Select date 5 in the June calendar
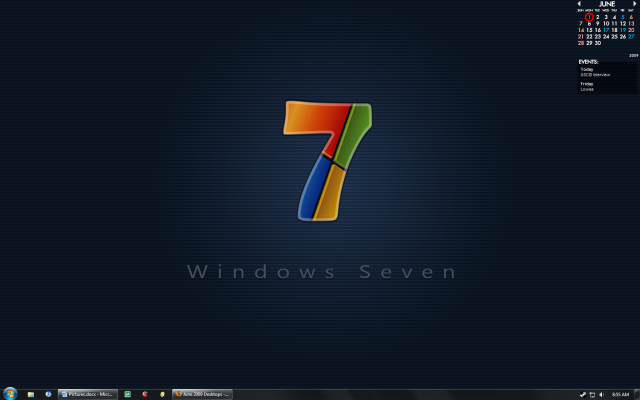The width and height of the screenshot is (640, 400). (623, 17)
